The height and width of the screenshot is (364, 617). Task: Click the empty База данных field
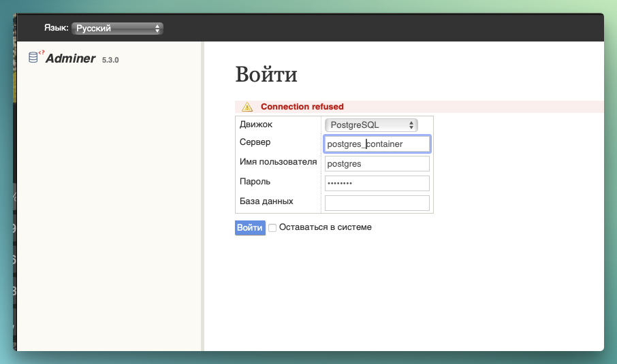(x=377, y=203)
